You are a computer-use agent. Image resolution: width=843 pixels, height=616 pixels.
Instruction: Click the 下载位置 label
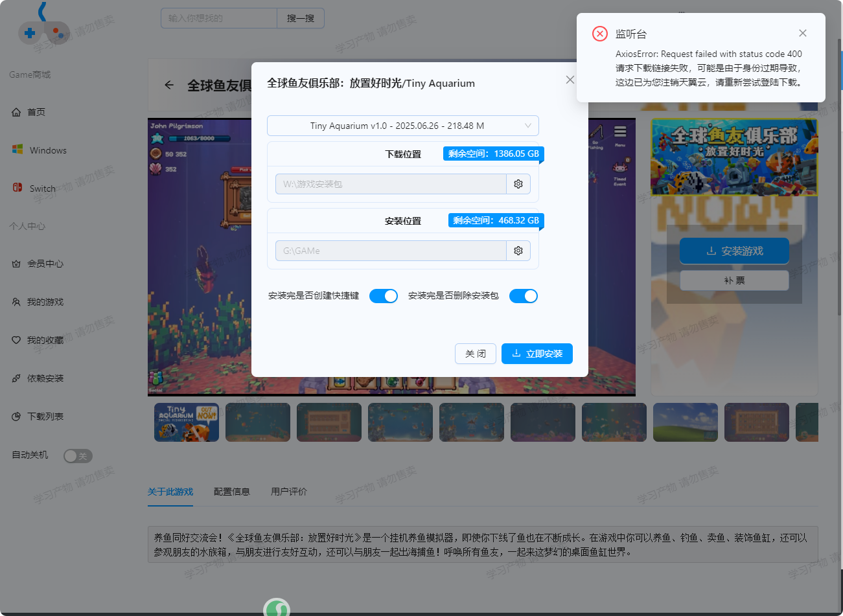point(403,154)
